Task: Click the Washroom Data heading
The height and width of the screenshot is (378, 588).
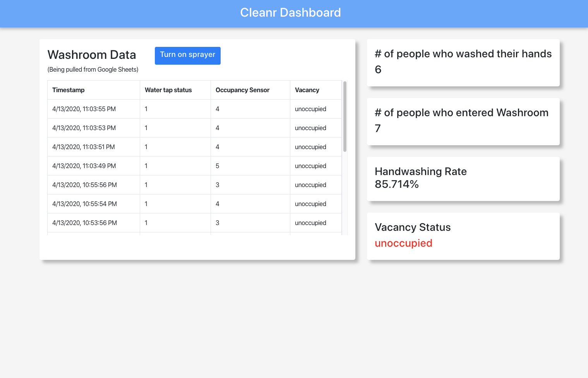Action: (x=92, y=55)
